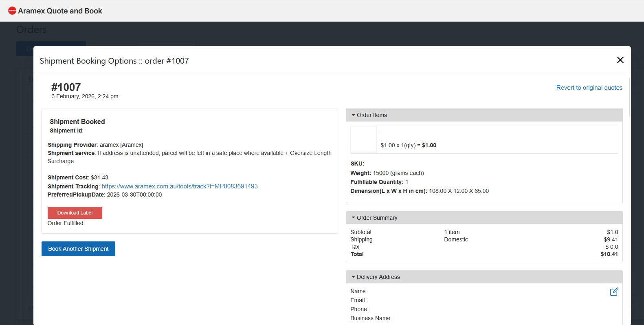644x325 pixels.
Task: Click the Aramex red logo icon
Action: point(12,11)
